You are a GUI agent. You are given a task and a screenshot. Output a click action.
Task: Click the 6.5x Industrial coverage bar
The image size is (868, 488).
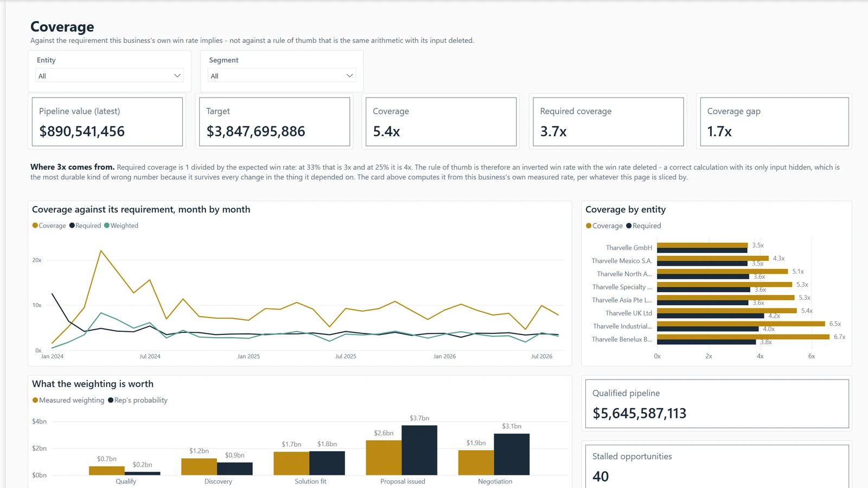741,324
